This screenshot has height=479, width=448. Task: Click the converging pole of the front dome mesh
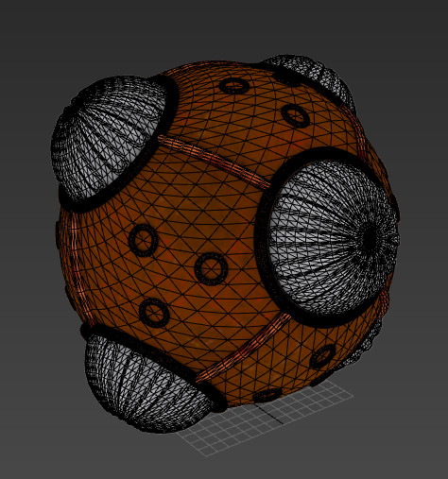click(x=371, y=239)
